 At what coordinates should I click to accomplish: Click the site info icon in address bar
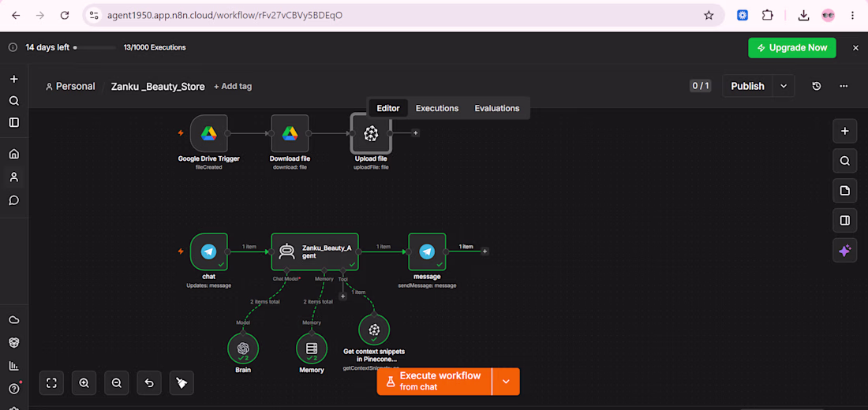pos(94,16)
